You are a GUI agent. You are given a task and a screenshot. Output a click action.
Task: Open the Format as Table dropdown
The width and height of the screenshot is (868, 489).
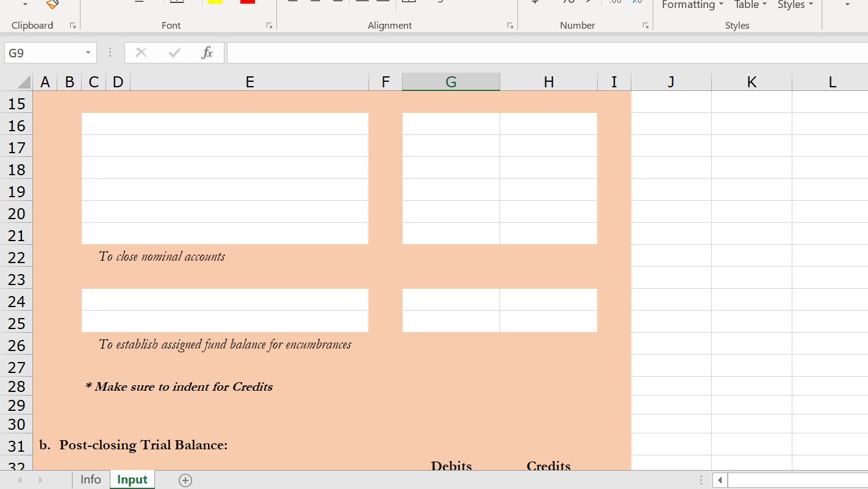click(x=750, y=5)
